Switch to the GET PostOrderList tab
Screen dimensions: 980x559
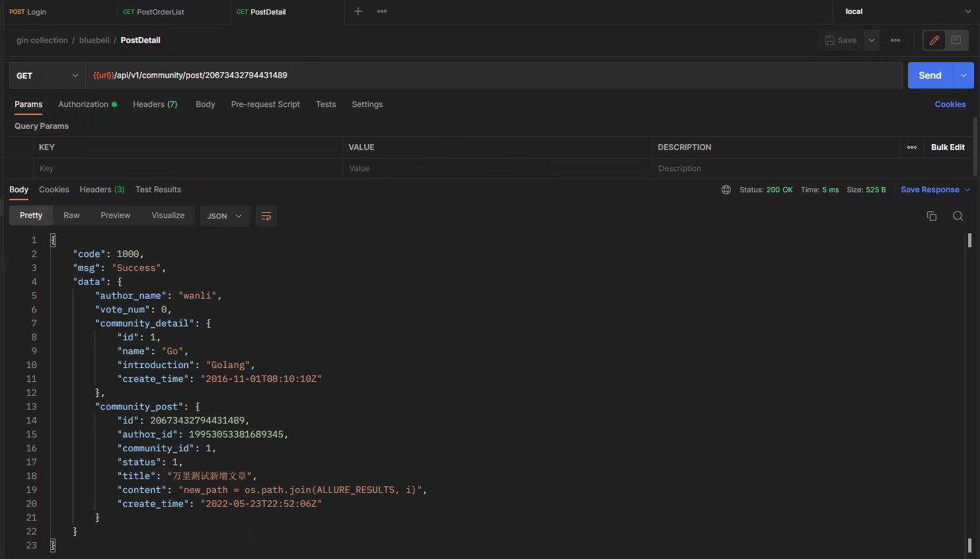coord(153,12)
